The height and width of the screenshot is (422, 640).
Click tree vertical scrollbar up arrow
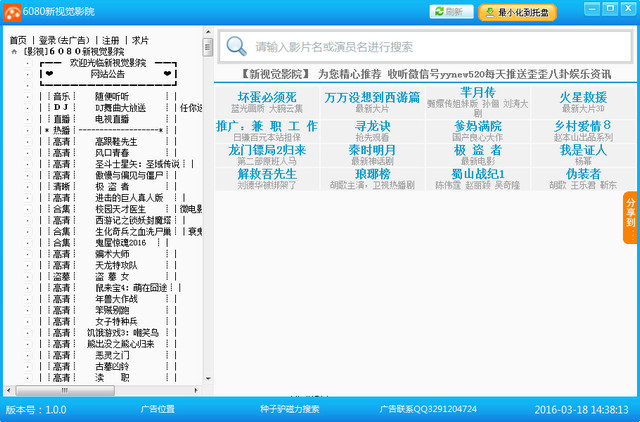[x=208, y=31]
